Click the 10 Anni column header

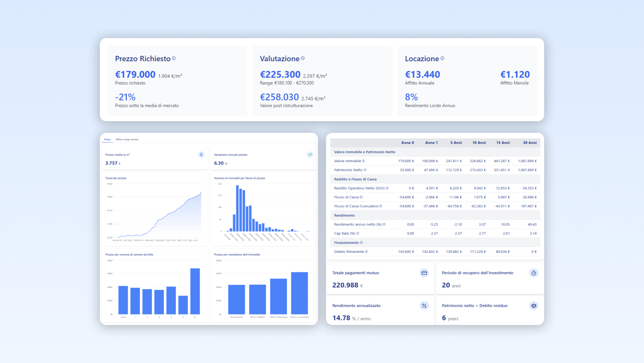pos(479,143)
